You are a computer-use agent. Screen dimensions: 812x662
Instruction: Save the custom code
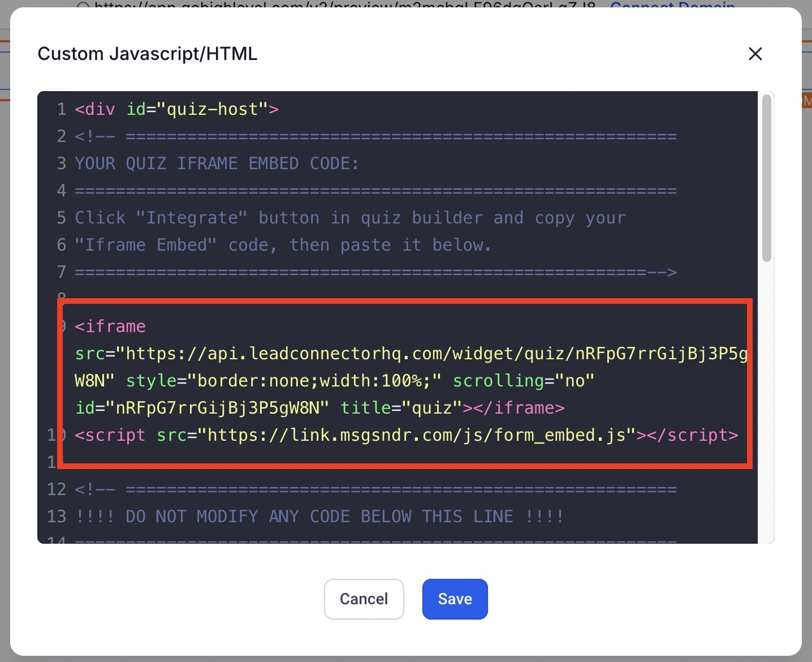pyautogui.click(x=455, y=599)
